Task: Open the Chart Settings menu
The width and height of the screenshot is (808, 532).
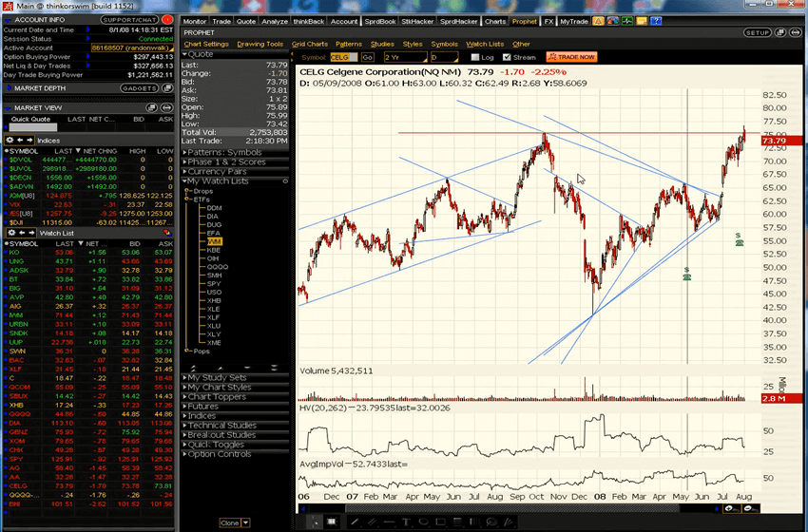Action: tap(206, 44)
